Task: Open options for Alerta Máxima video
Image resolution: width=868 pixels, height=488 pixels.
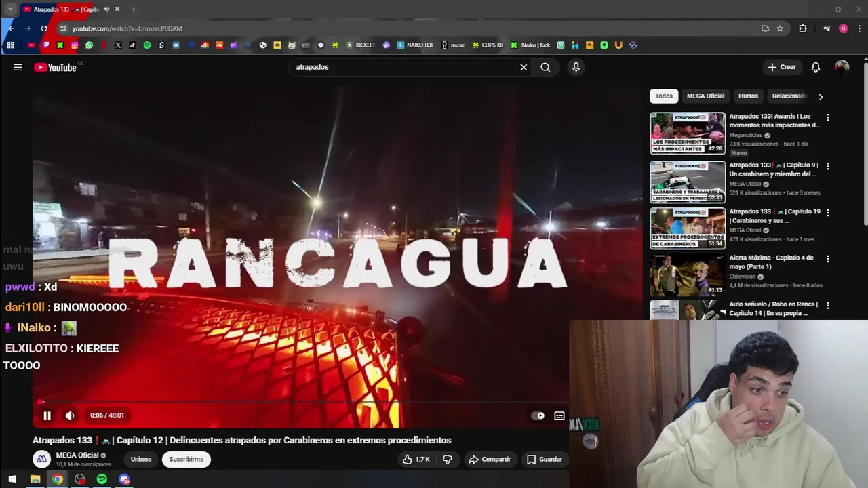Action: (827, 259)
